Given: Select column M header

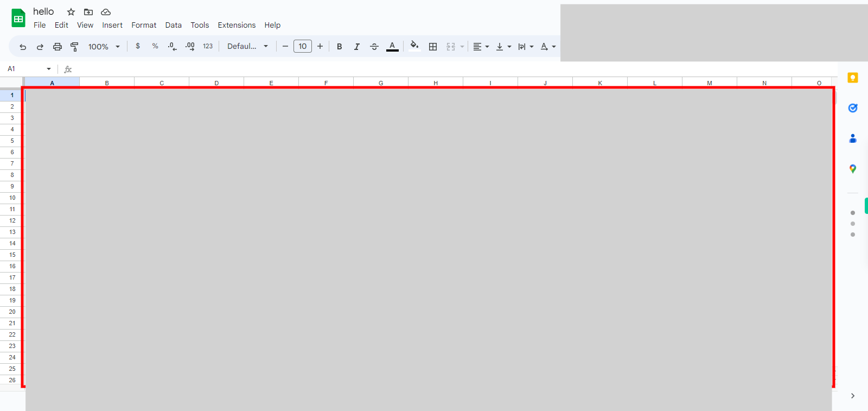Looking at the screenshot, I should 710,83.
